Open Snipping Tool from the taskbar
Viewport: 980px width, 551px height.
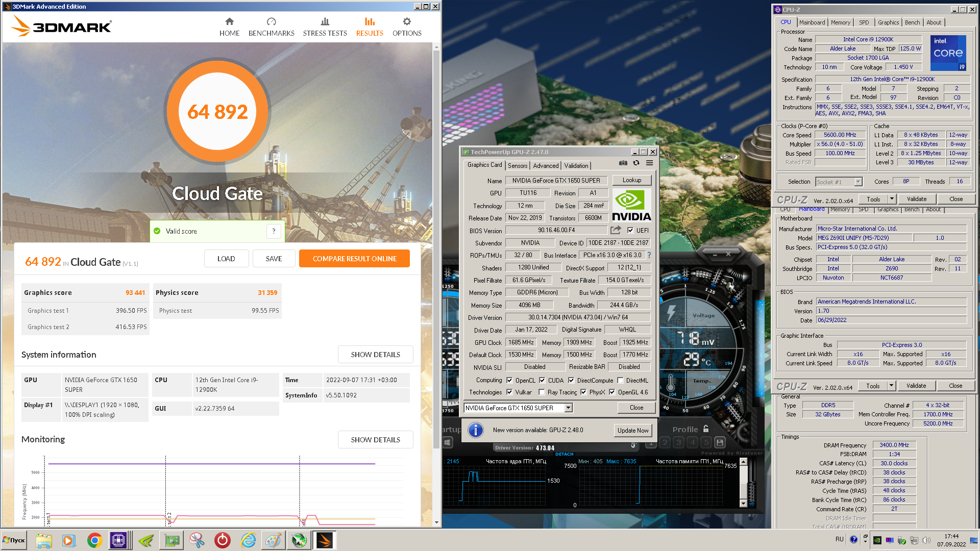pos(197,540)
